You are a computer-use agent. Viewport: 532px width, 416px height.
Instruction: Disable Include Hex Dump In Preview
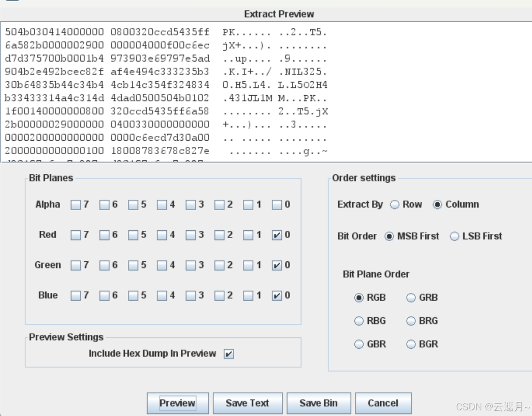[x=228, y=354]
